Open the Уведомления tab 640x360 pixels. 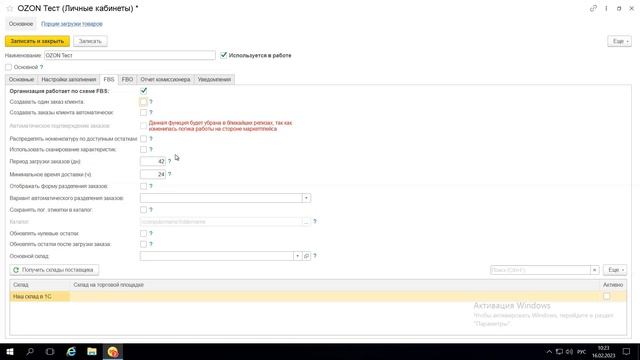tap(214, 80)
